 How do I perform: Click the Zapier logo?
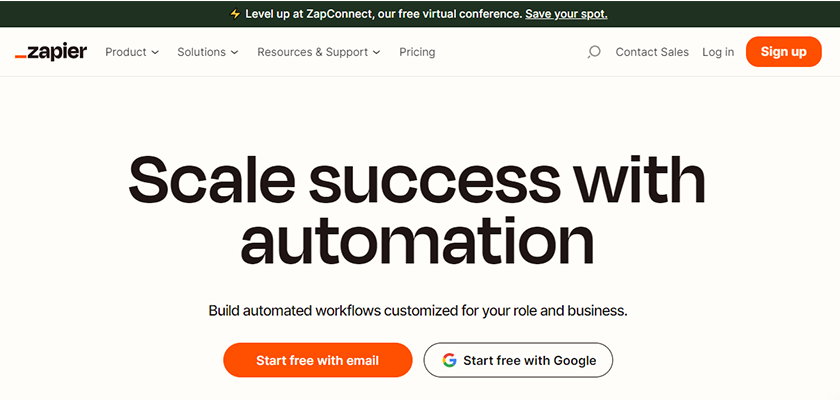pyautogui.click(x=51, y=52)
